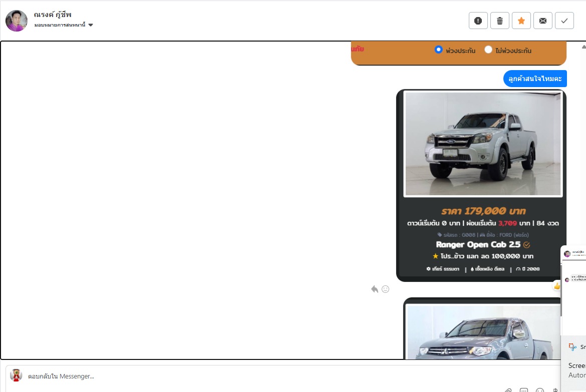Click รหัสรถ G008 FORD code line
The image size is (586, 392).
(x=483, y=235)
